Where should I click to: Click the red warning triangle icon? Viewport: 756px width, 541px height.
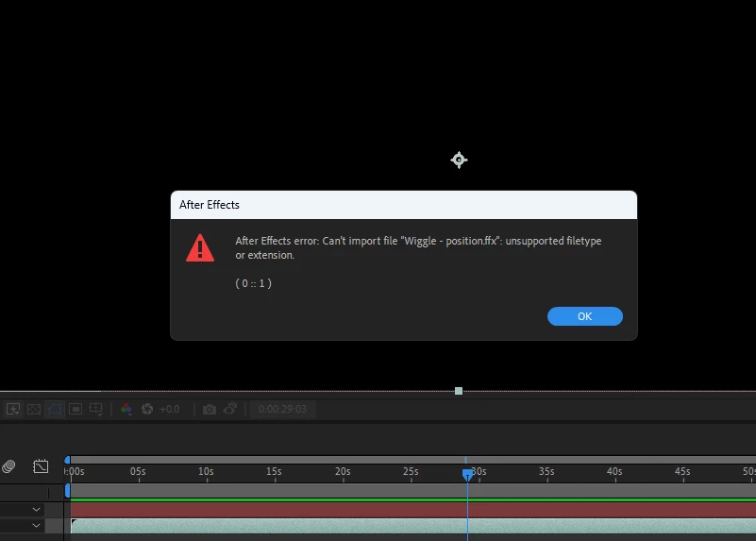pyautogui.click(x=200, y=247)
